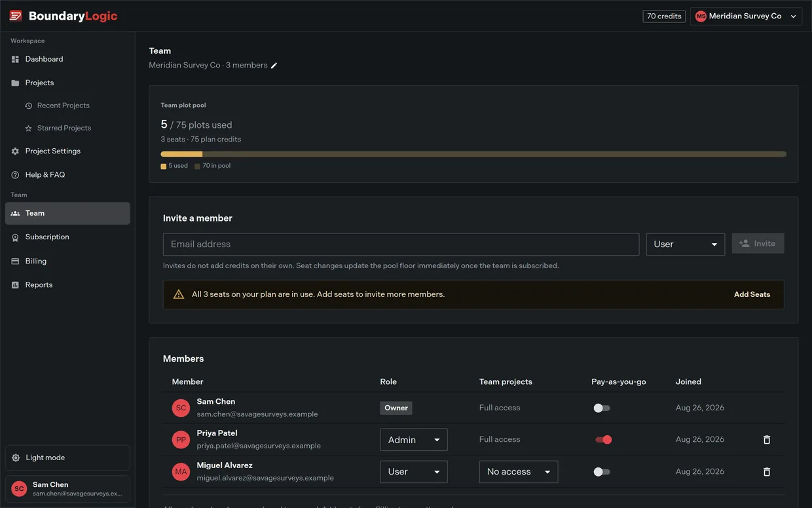The height and width of the screenshot is (508, 812).
Task: Change Priya Patel's Admin role dropdown
Action: click(x=414, y=440)
